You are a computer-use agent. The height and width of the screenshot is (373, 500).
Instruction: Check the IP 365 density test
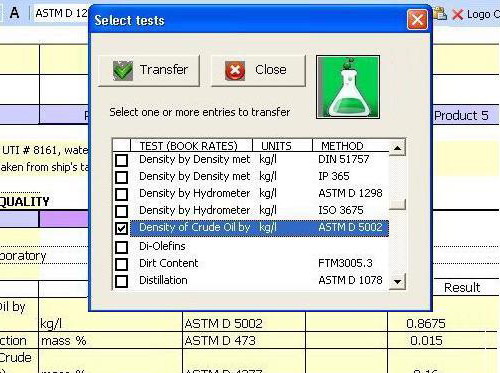pos(121,177)
